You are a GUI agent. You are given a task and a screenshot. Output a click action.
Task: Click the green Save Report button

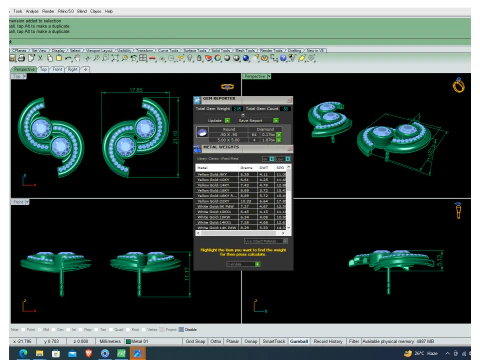(x=276, y=120)
